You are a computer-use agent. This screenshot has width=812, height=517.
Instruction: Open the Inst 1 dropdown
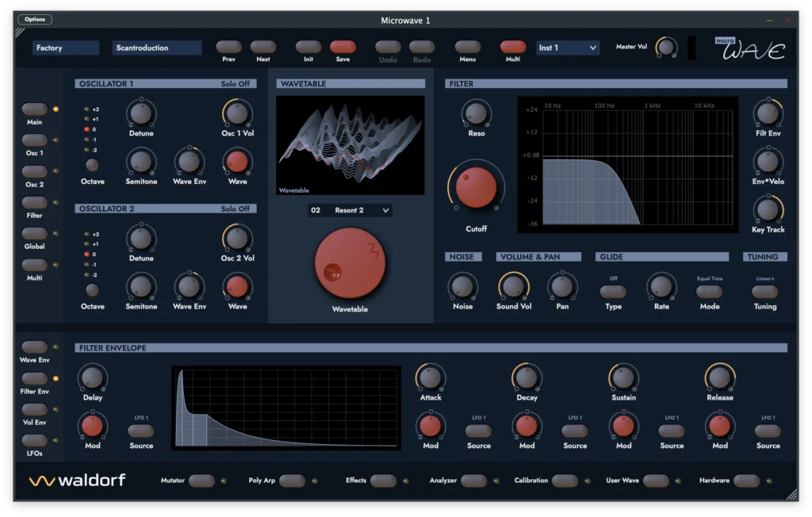click(x=568, y=48)
